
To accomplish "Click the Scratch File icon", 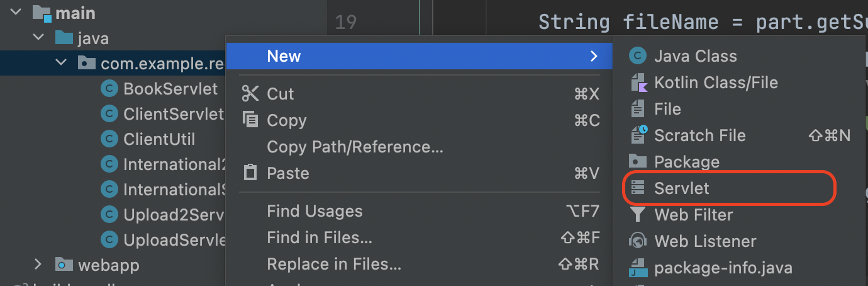I will pyautogui.click(x=638, y=135).
